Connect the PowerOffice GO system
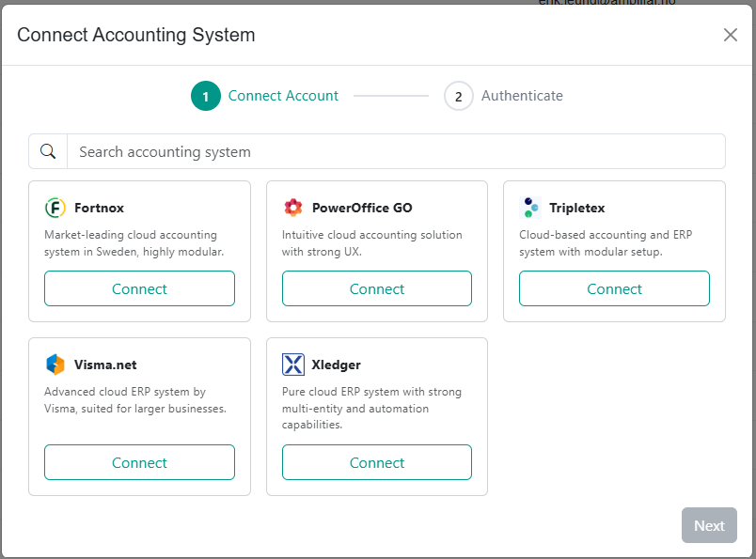 [377, 288]
